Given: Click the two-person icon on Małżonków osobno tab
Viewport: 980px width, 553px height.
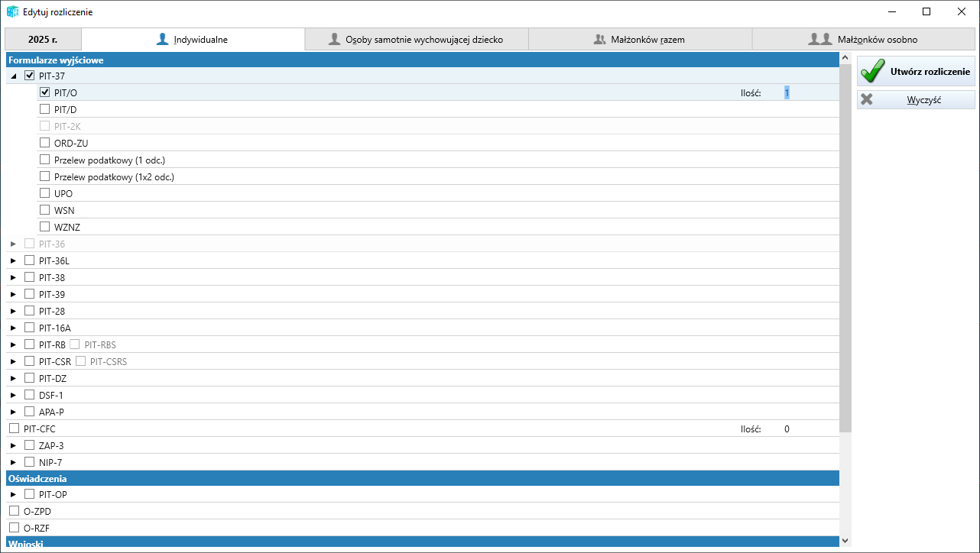Looking at the screenshot, I should (x=820, y=39).
